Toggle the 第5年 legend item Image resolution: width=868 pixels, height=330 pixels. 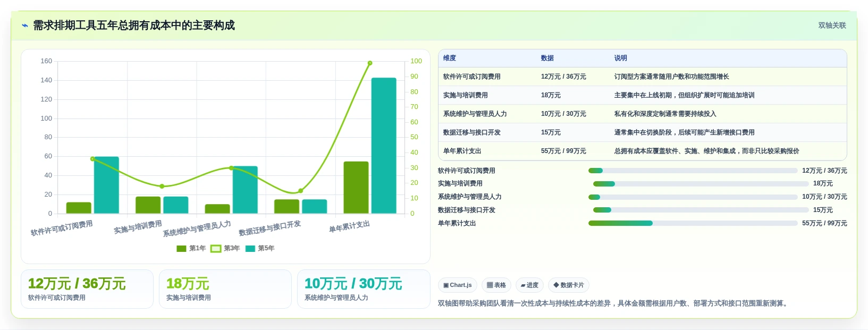[x=260, y=248]
